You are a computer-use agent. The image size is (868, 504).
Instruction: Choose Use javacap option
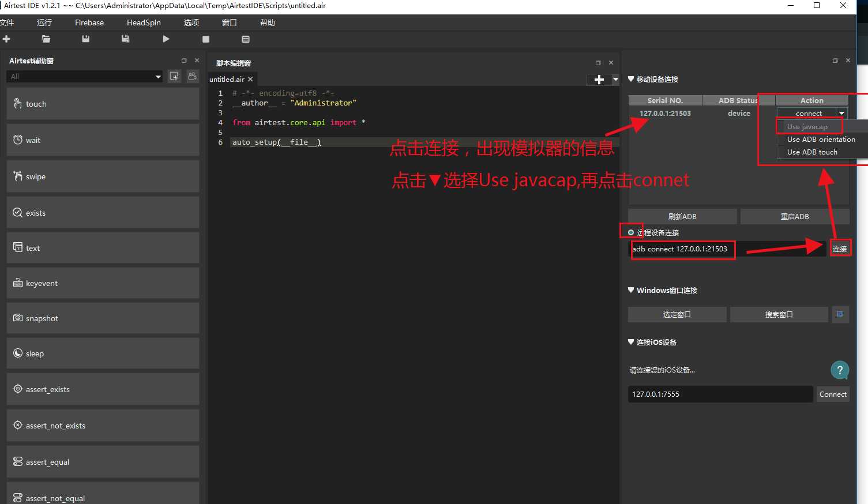click(x=807, y=126)
